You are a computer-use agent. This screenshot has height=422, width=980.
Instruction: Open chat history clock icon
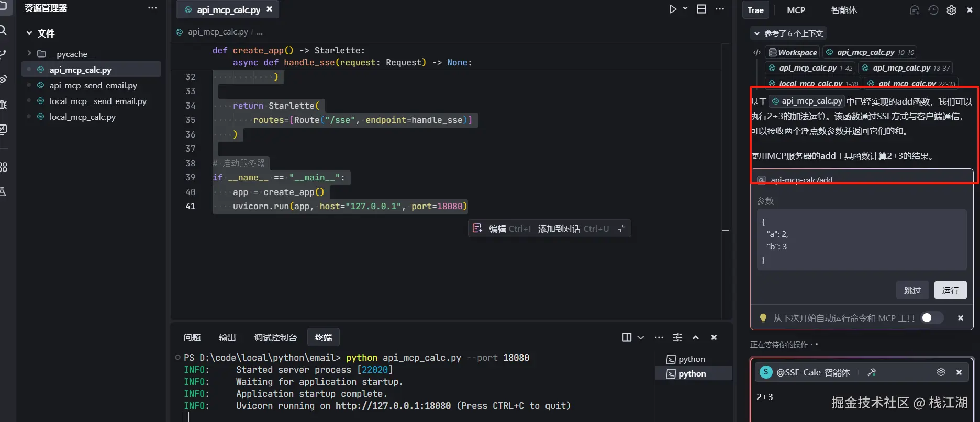[x=933, y=10]
